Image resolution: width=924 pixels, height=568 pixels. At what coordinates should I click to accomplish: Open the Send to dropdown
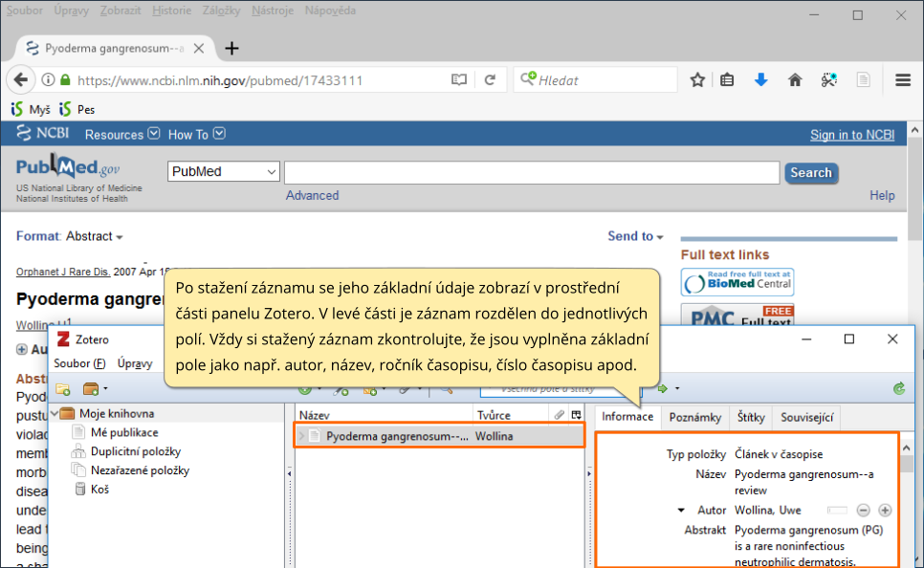(x=635, y=236)
